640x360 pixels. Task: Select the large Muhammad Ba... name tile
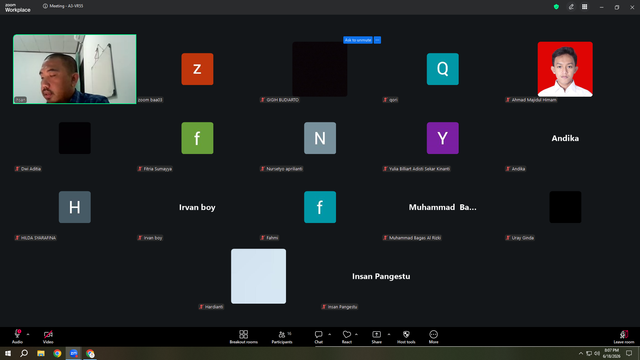tap(442, 207)
